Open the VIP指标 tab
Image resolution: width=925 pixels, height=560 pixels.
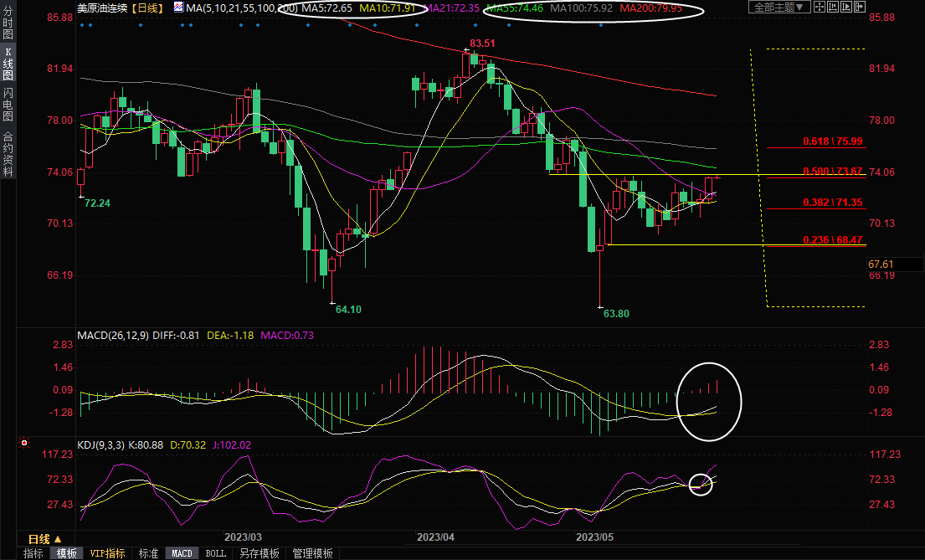(107, 553)
